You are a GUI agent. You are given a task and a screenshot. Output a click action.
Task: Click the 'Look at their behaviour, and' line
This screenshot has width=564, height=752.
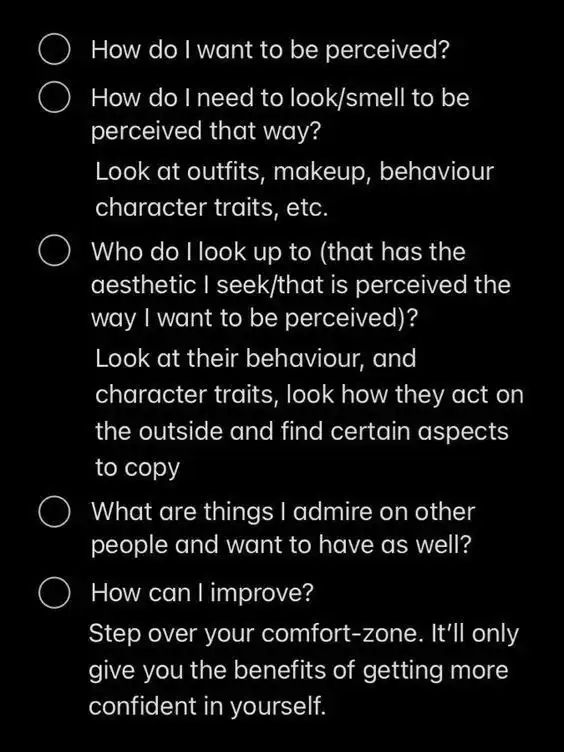(256, 359)
